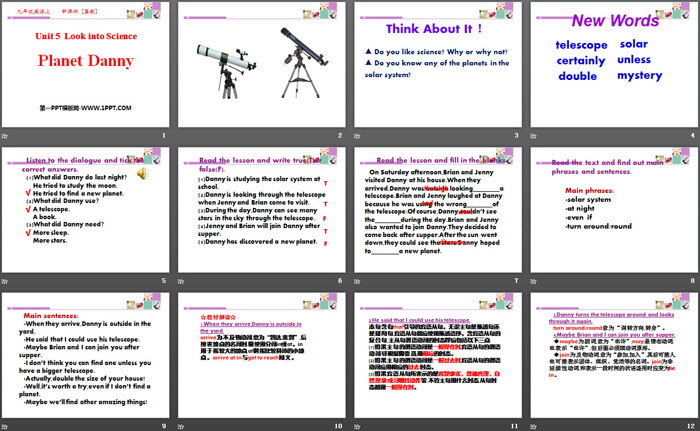The width and height of the screenshot is (700, 431).
Task: Select the slide explaining 'When they arrive'
Action: (x=262, y=356)
